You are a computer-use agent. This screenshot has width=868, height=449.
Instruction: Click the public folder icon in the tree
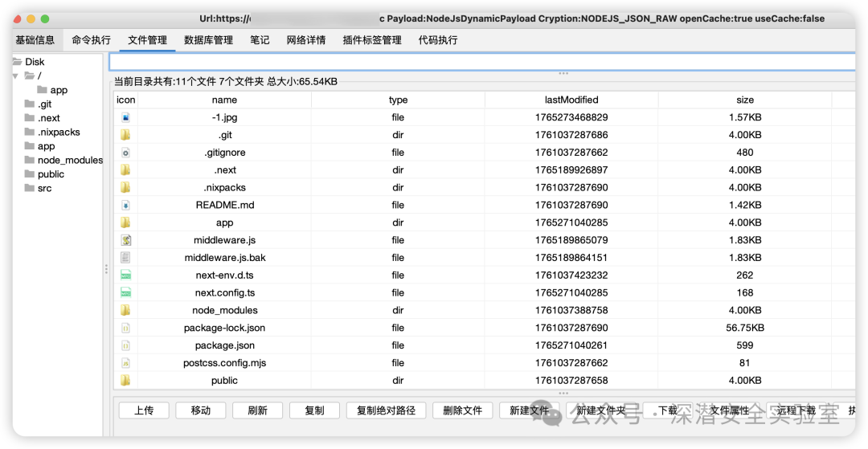tap(30, 174)
